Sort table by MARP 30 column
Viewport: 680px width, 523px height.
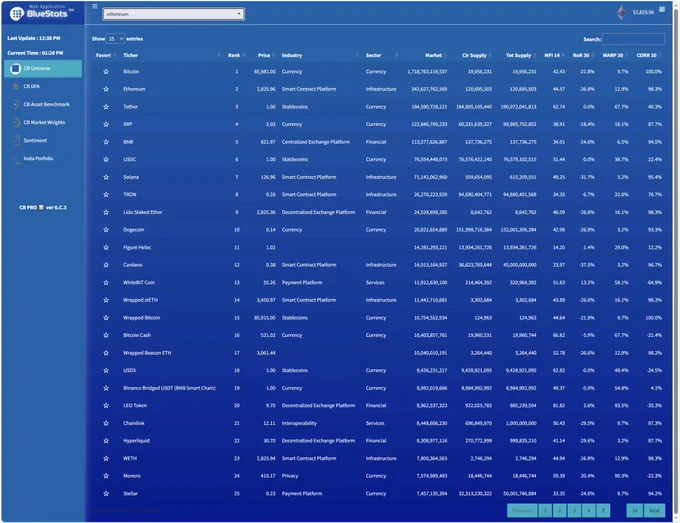click(612, 55)
